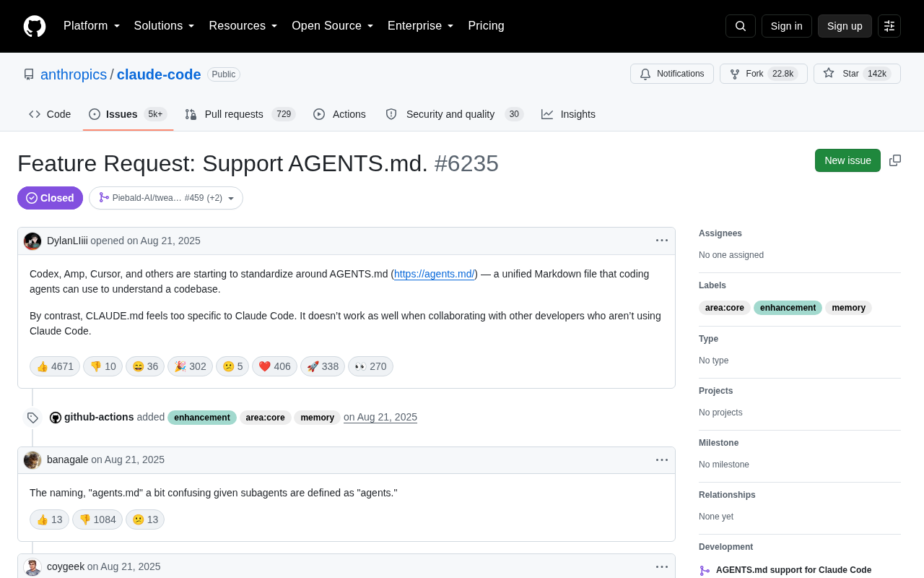Open banagale's comment date Aug 21, 2025
This screenshot has width=924, height=578.
coord(128,460)
